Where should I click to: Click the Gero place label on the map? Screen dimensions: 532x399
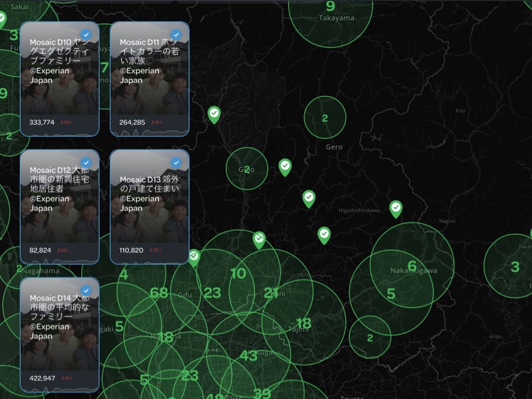click(334, 147)
